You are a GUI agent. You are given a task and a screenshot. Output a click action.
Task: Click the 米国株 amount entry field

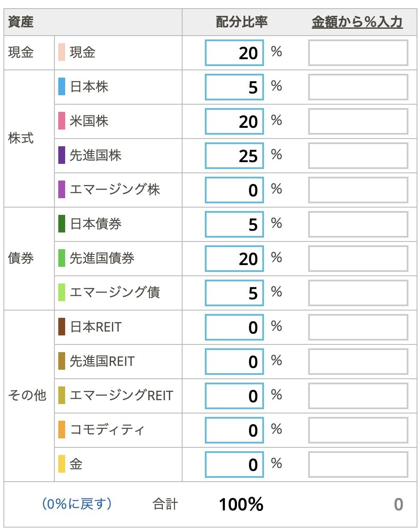coord(358,121)
